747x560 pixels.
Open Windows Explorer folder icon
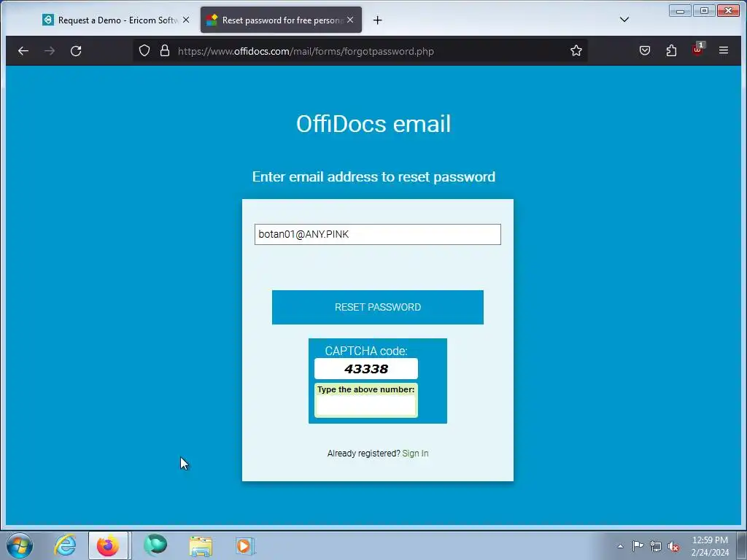[x=201, y=545]
